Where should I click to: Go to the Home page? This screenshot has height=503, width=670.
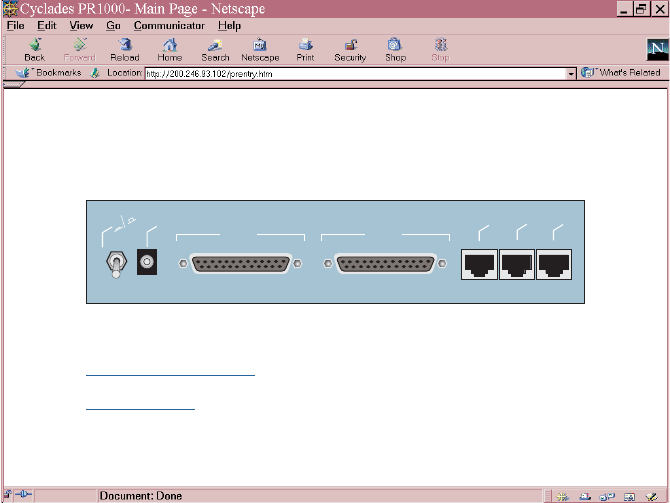(170, 50)
